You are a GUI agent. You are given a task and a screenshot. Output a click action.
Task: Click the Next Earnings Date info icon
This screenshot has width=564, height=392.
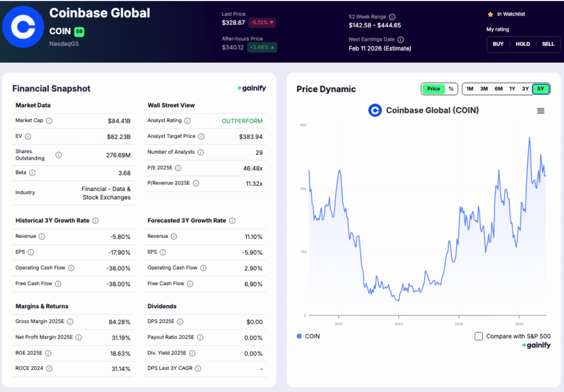400,39
